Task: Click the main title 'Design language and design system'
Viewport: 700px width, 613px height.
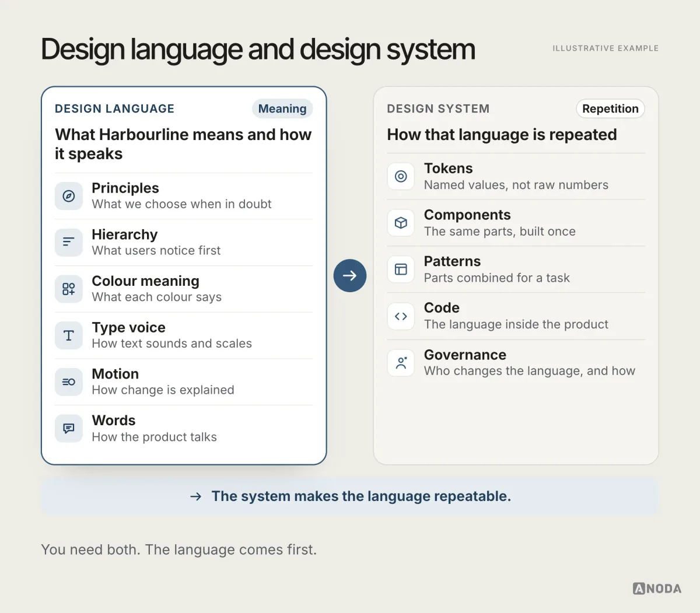Action: (258, 50)
